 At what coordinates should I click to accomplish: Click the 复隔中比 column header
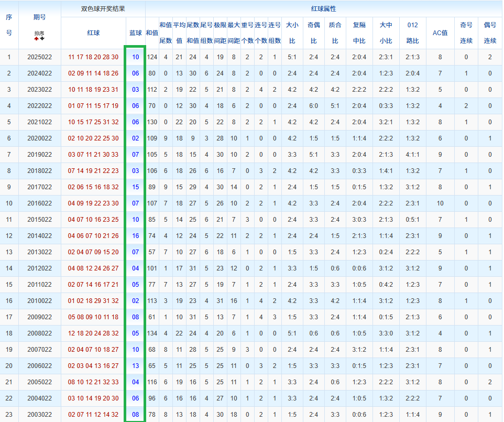coord(359,33)
